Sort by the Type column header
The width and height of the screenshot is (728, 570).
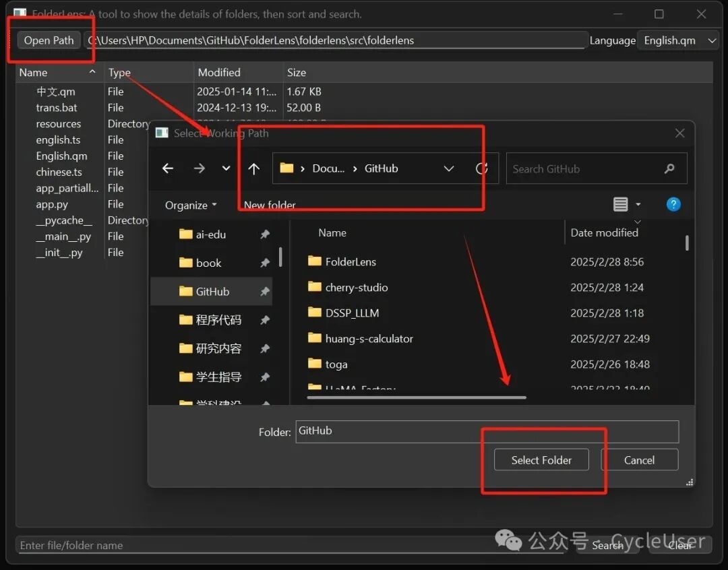tap(148, 72)
